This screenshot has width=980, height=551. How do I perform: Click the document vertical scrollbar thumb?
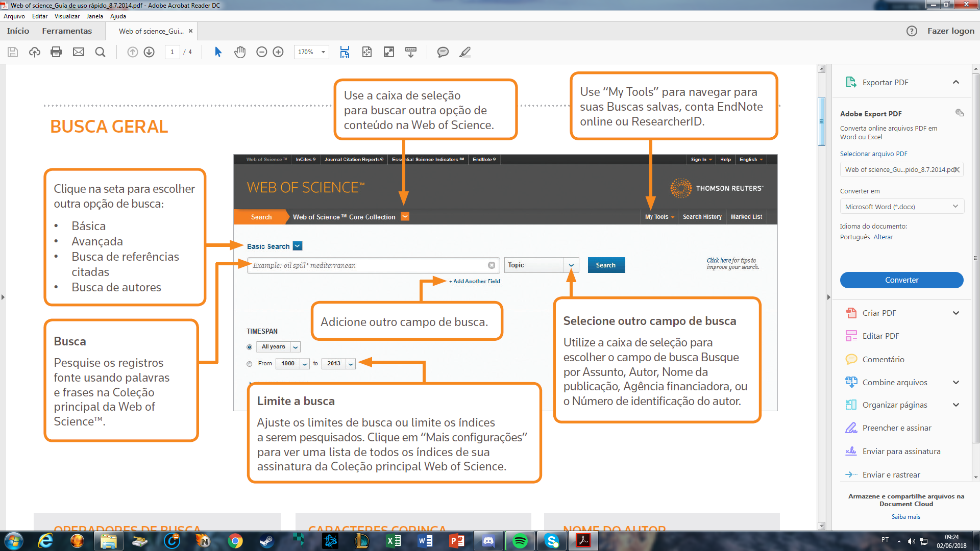[x=821, y=121]
